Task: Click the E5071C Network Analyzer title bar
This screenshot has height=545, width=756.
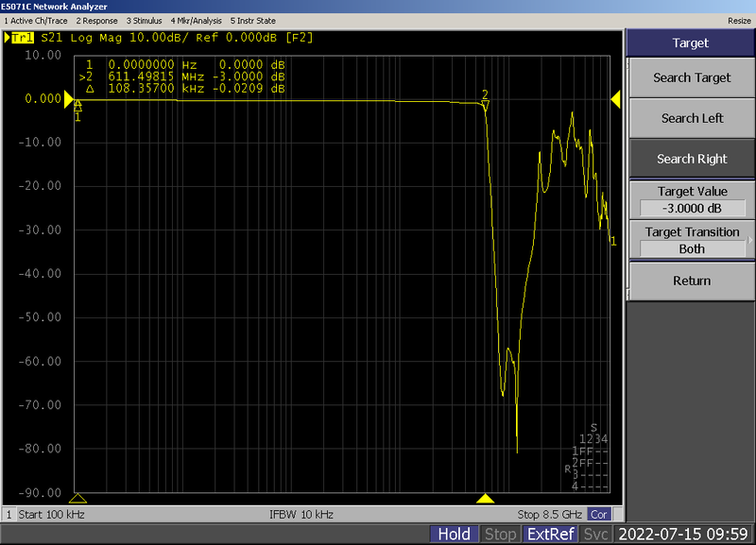Action: [x=378, y=7]
